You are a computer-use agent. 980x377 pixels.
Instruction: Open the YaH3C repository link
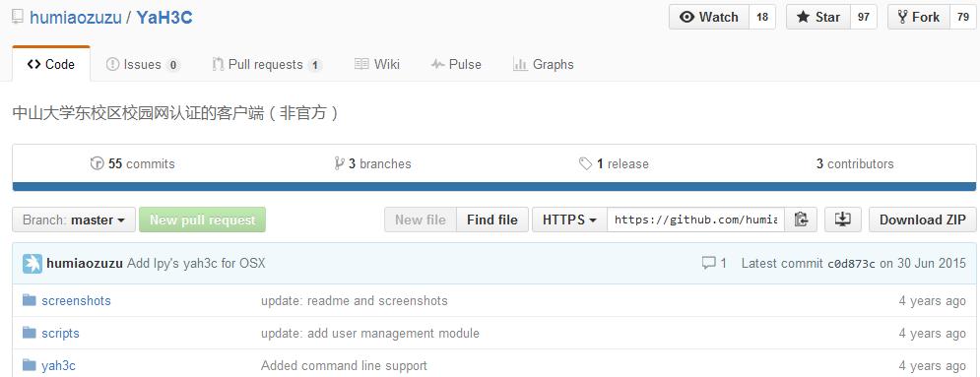pos(164,18)
